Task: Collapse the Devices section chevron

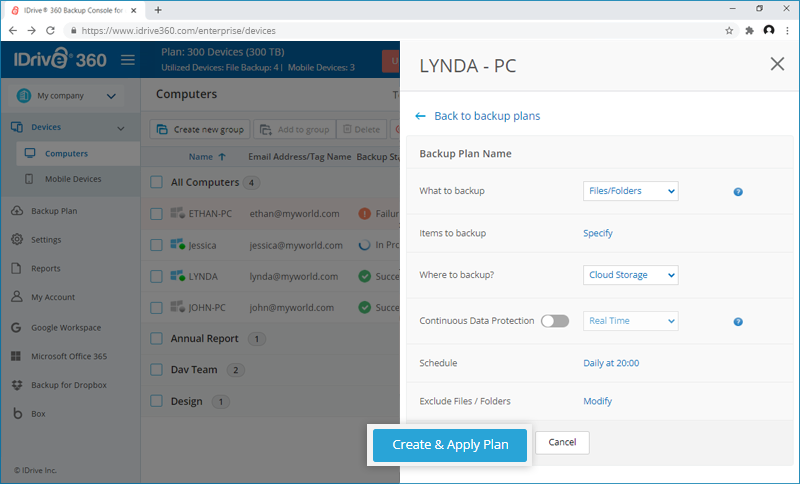Action: pos(121,128)
